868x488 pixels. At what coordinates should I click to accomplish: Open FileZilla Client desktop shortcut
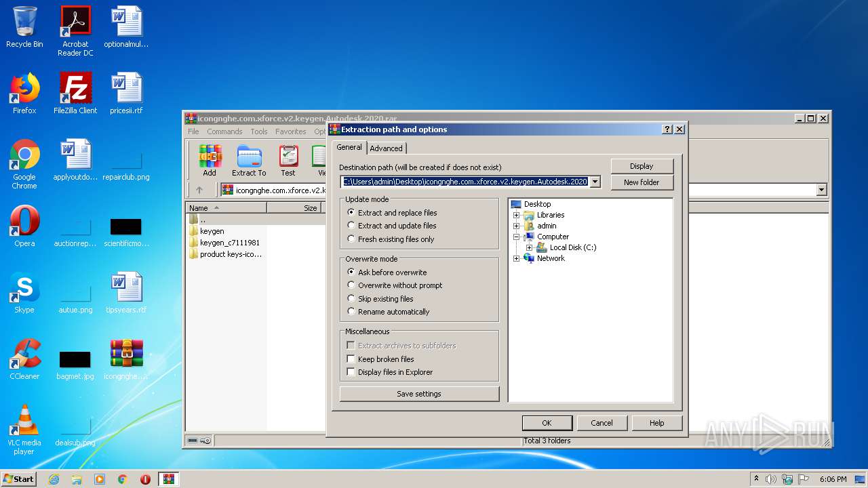75,94
